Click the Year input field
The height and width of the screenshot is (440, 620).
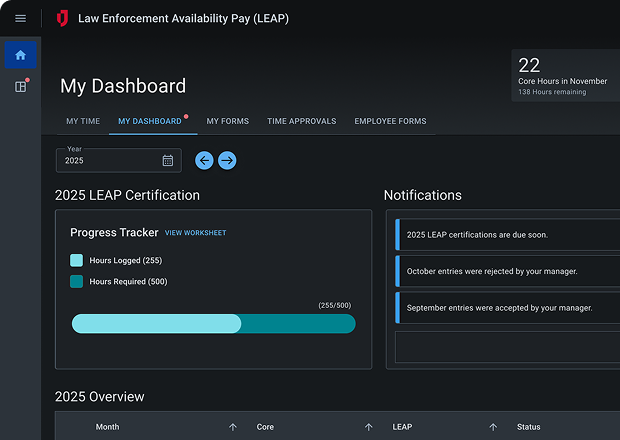coord(108,160)
